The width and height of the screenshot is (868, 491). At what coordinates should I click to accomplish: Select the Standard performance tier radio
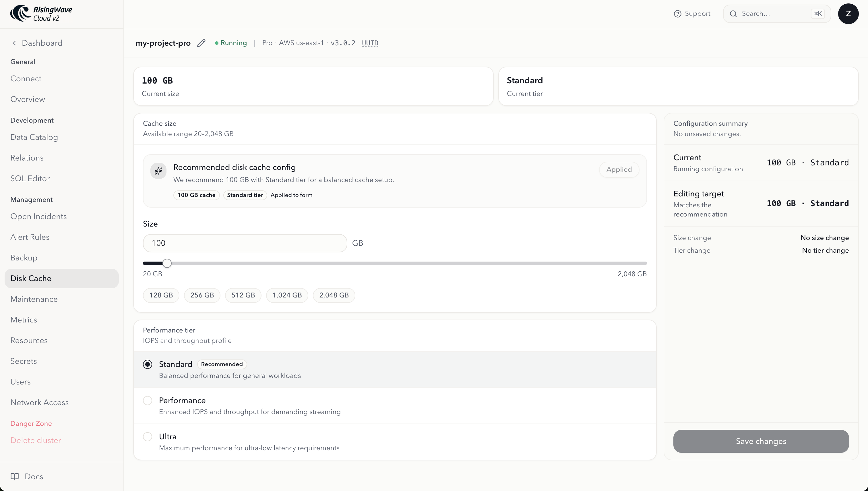(x=148, y=364)
